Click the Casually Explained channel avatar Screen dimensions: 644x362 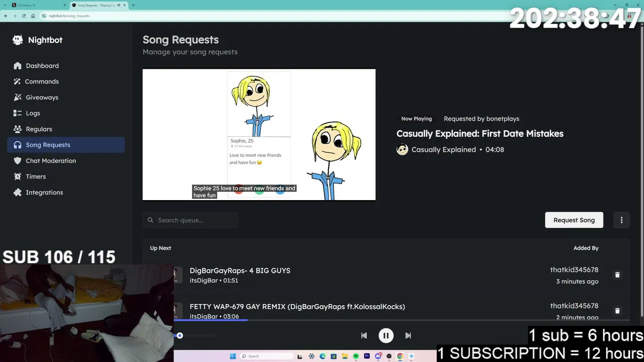pos(402,149)
